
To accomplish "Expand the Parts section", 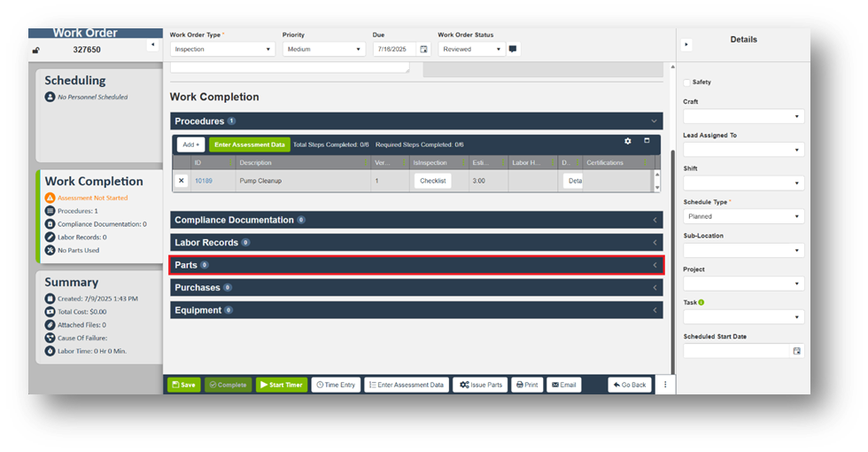I will (416, 265).
